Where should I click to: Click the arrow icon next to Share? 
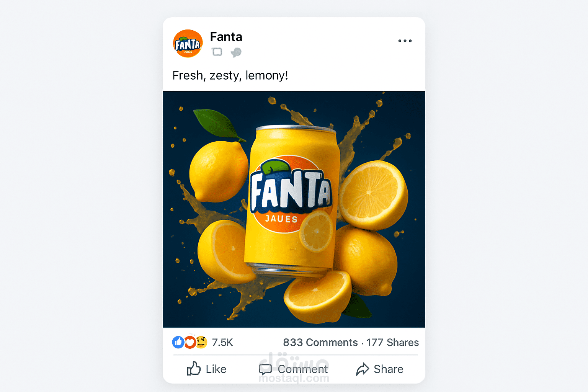pos(362,369)
